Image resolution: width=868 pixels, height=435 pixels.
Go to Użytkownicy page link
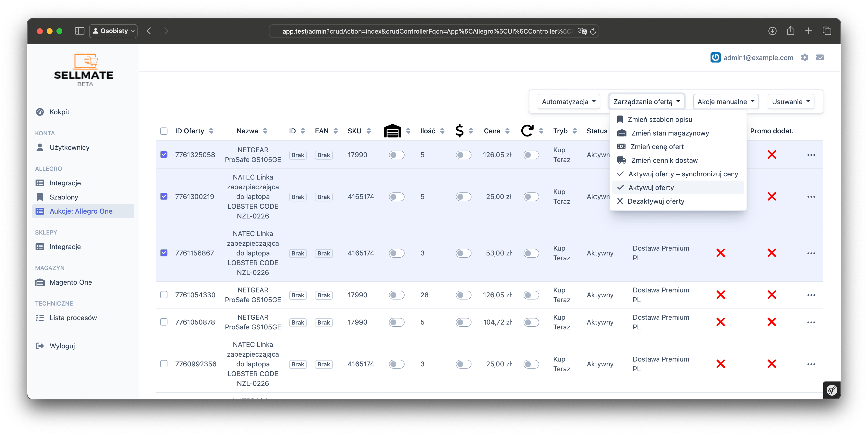pyautogui.click(x=69, y=147)
